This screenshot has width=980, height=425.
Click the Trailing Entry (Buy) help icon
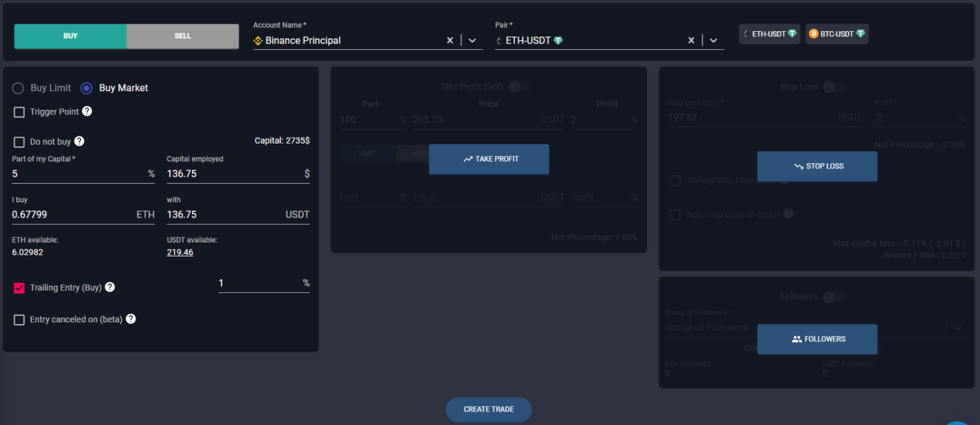click(x=109, y=287)
